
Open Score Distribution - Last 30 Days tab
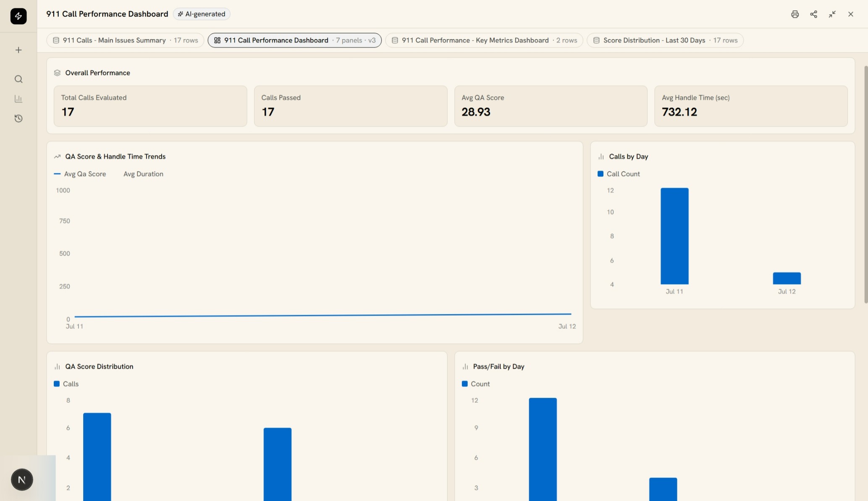pyautogui.click(x=665, y=40)
